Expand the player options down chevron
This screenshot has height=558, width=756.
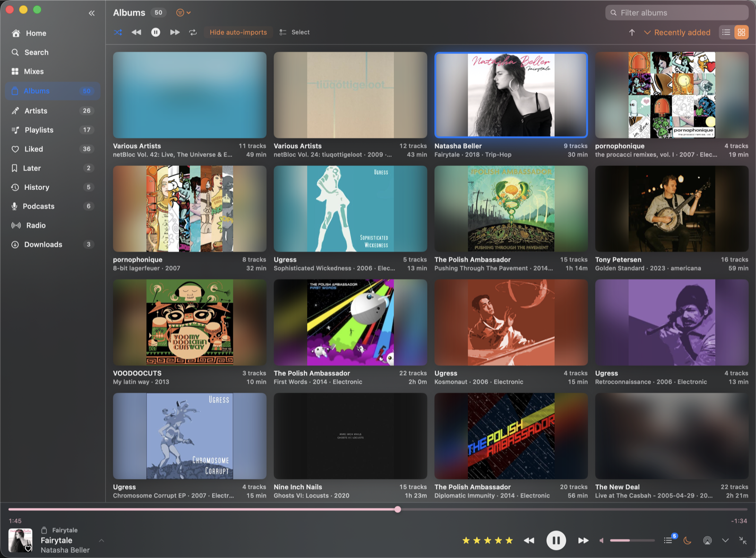tap(725, 541)
